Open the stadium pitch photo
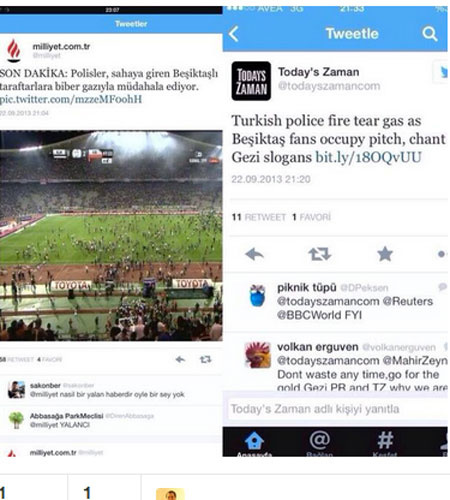Image resolution: width=450 pixels, height=500 pixels. pyautogui.click(x=111, y=236)
